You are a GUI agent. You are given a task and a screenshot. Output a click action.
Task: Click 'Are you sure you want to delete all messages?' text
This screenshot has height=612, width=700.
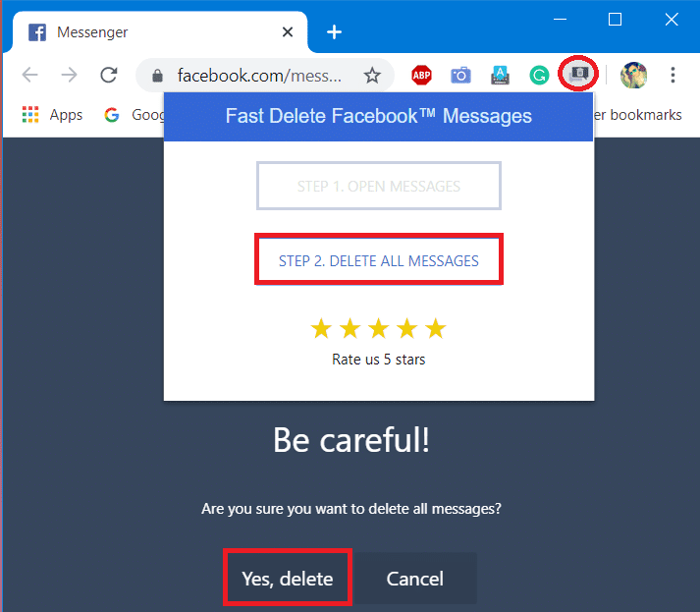click(x=351, y=508)
